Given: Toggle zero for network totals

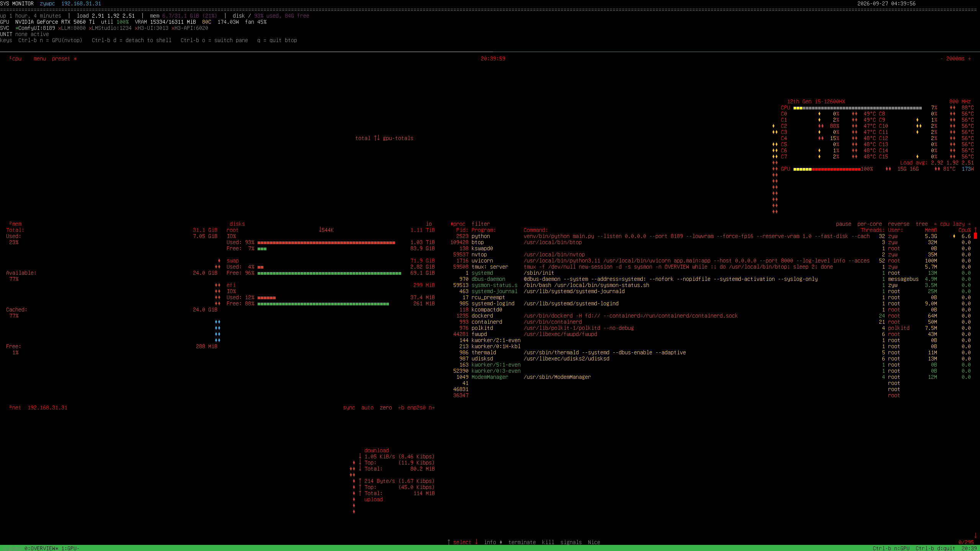Looking at the screenshot, I should (386, 408).
